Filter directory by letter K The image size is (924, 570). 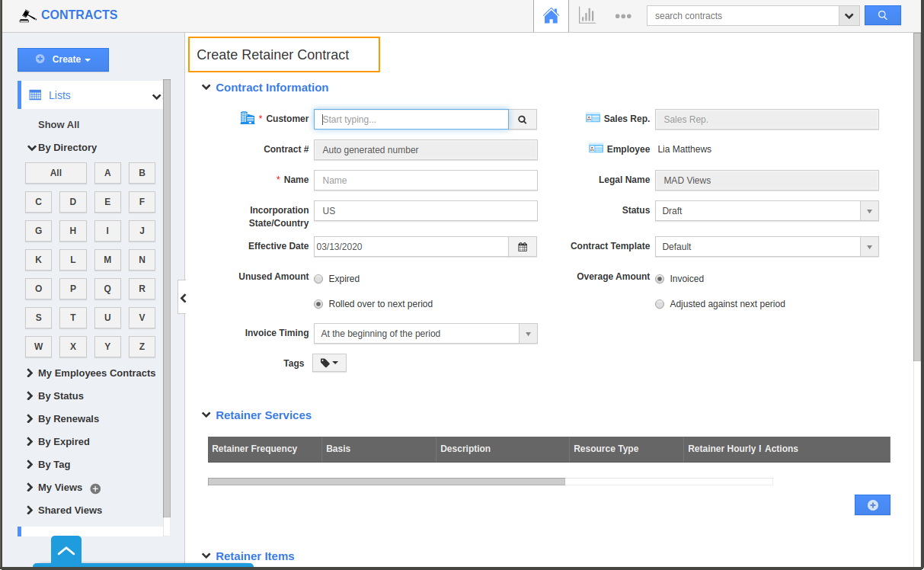tap(38, 260)
